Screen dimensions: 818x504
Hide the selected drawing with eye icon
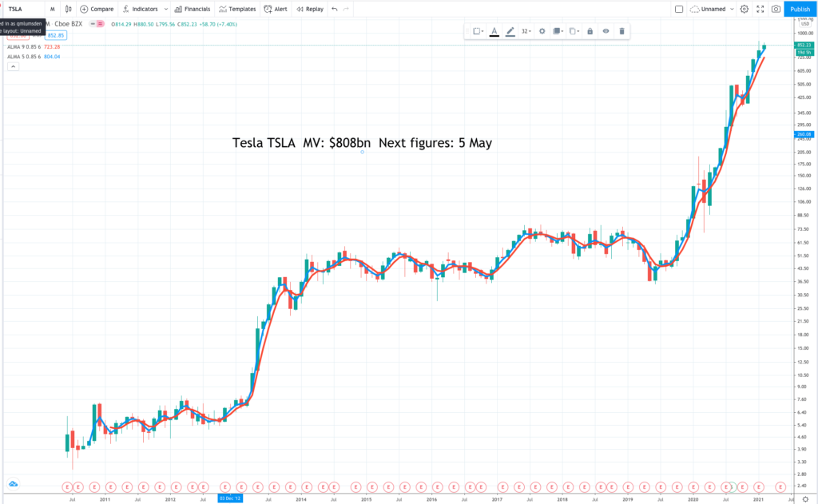606,31
